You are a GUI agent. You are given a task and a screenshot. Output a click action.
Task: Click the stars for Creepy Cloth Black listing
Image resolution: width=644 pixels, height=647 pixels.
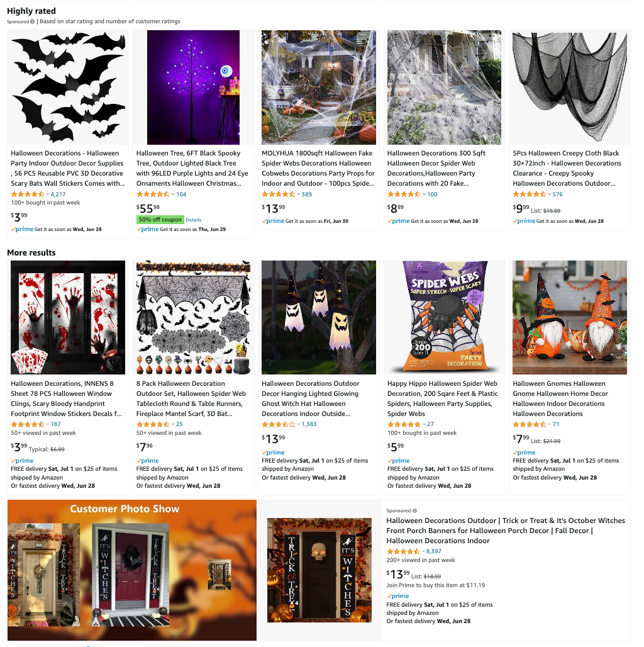(x=530, y=194)
